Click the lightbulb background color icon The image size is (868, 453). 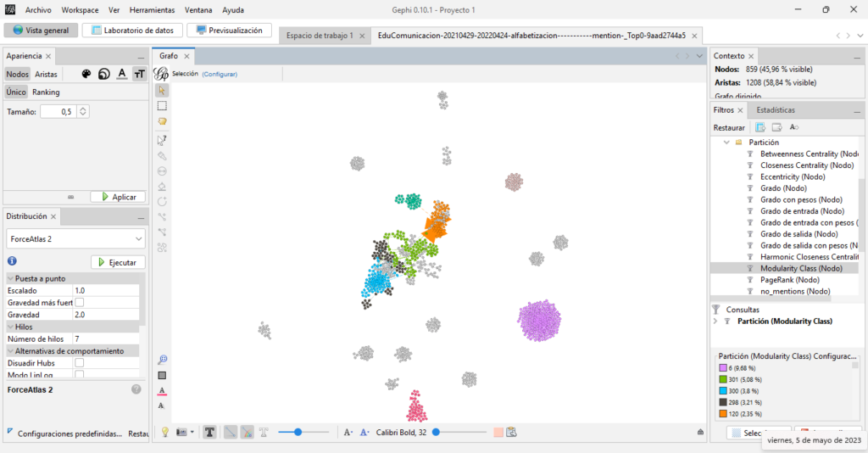[x=165, y=432]
